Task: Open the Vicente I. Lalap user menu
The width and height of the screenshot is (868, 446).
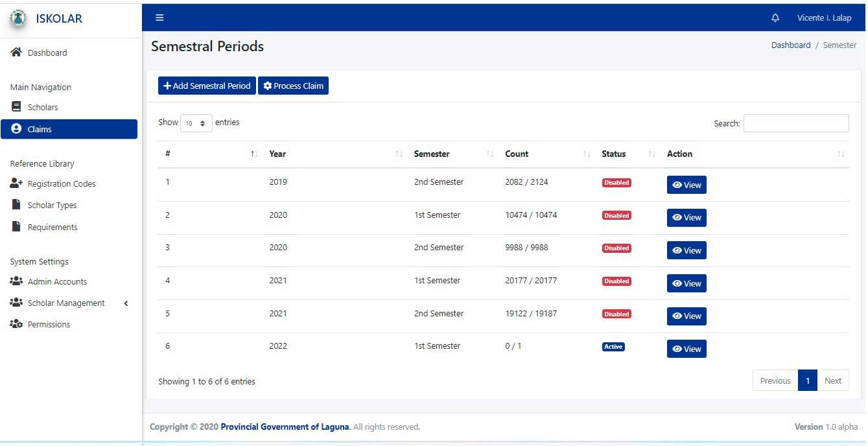Action: pos(824,18)
